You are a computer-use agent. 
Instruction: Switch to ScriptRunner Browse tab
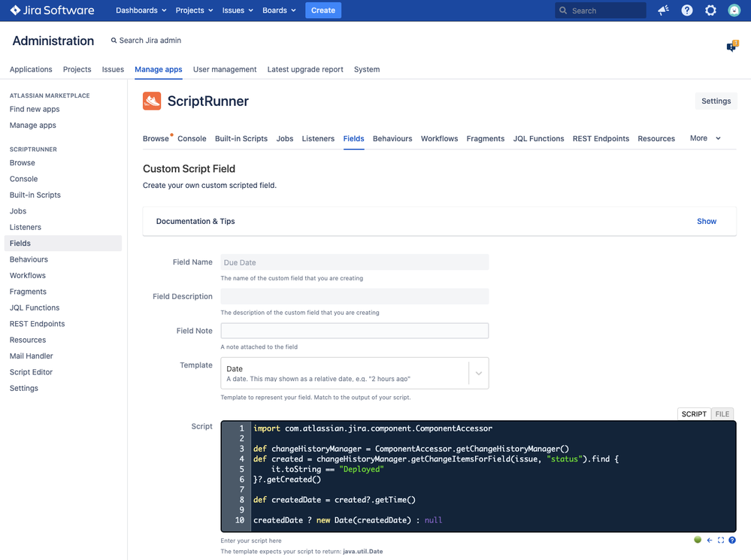[156, 138]
